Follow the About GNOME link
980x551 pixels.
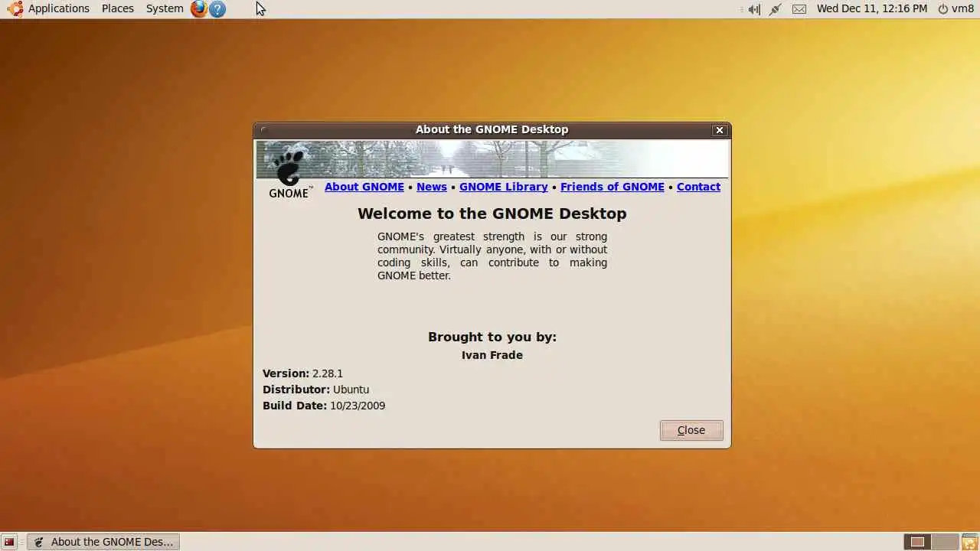click(x=364, y=187)
